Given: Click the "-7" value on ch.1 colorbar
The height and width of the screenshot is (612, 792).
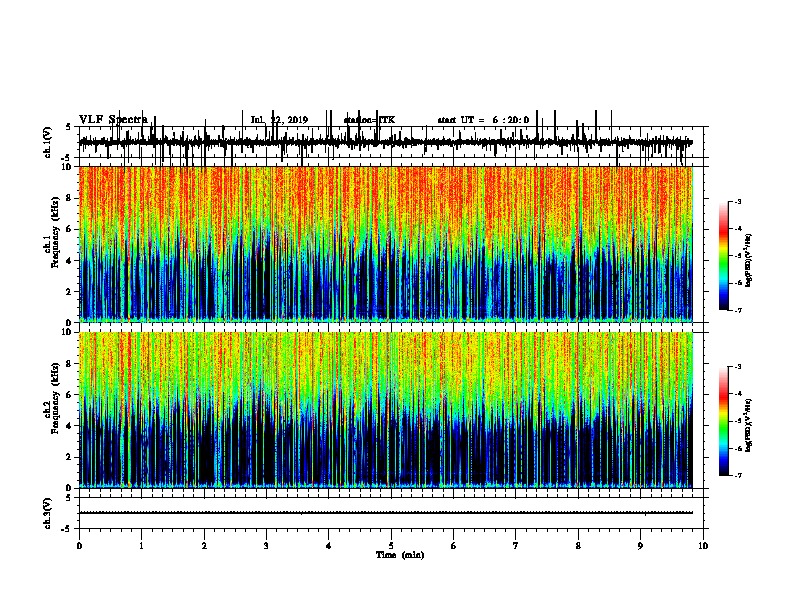Looking at the screenshot, I should 737,310.
